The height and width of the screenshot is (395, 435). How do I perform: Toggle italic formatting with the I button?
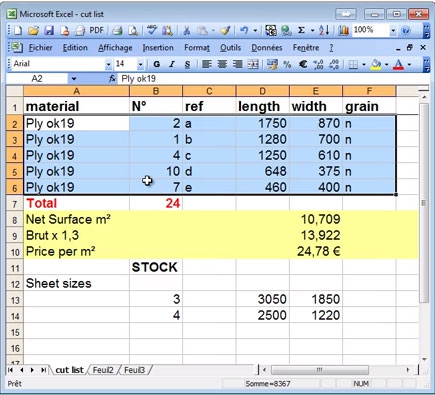point(172,64)
